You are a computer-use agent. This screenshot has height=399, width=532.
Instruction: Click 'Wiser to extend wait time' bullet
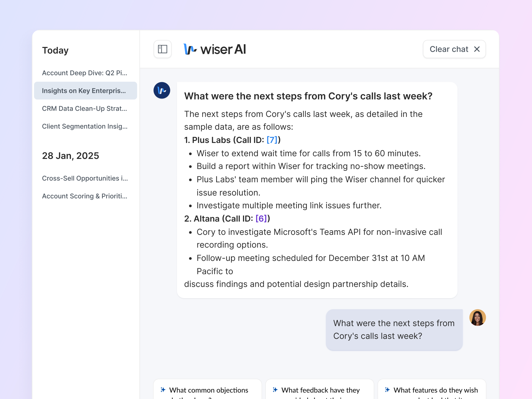tap(309, 153)
